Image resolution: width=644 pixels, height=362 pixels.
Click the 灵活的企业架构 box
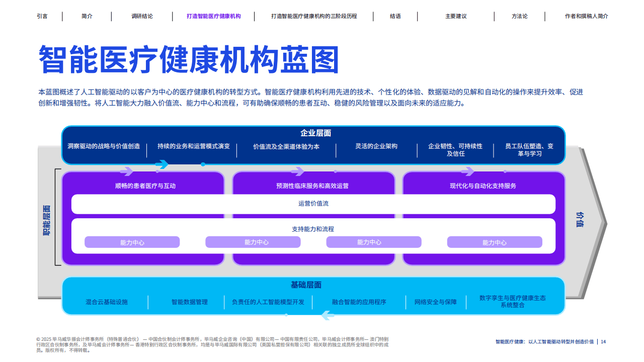pos(376,146)
